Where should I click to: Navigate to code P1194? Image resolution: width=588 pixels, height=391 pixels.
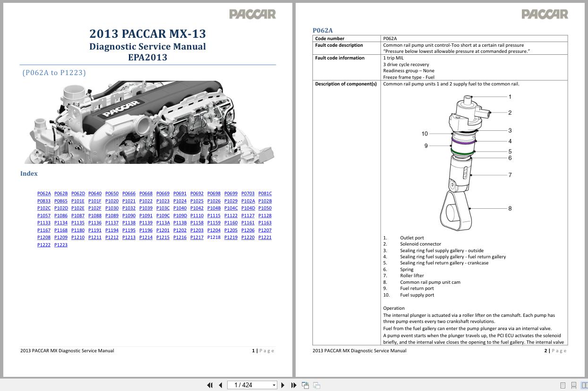pyautogui.click(x=112, y=230)
